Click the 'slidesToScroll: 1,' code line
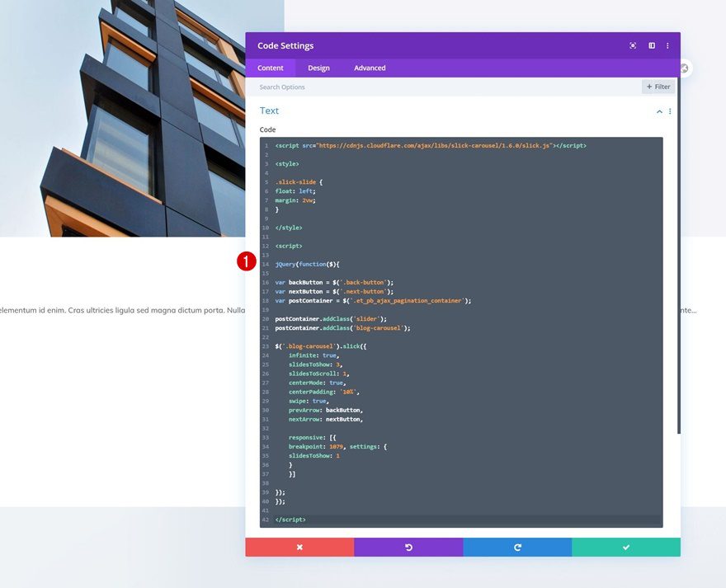The width and height of the screenshot is (726, 588). click(319, 374)
